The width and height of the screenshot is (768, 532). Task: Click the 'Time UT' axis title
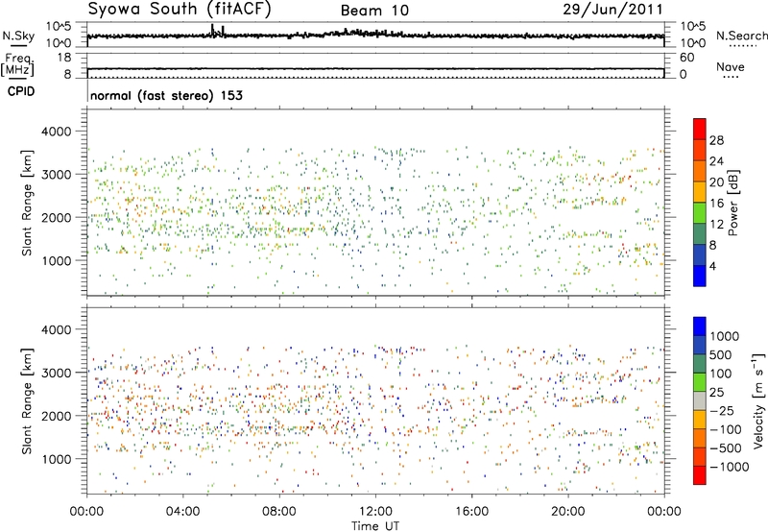tap(375, 525)
